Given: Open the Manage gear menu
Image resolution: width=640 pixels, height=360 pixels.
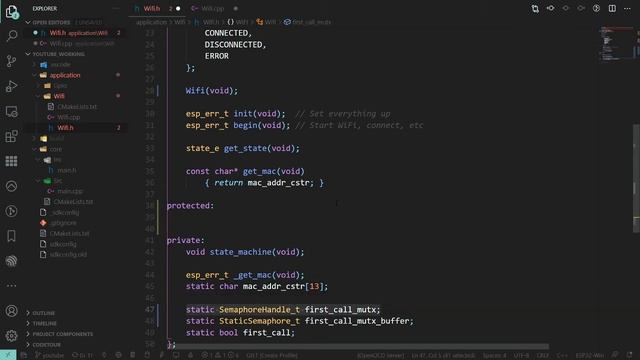Looking at the screenshot, I should 12,336.
